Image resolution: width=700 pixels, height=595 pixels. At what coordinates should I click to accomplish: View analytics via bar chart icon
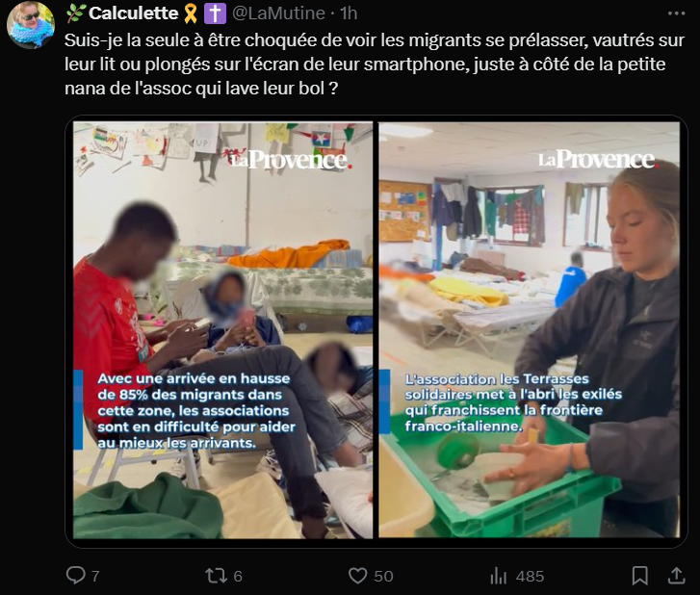[498, 576]
